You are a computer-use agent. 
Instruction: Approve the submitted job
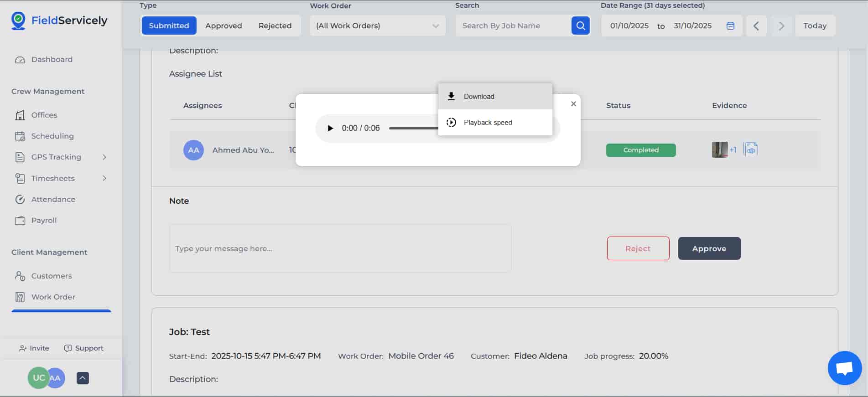(709, 248)
